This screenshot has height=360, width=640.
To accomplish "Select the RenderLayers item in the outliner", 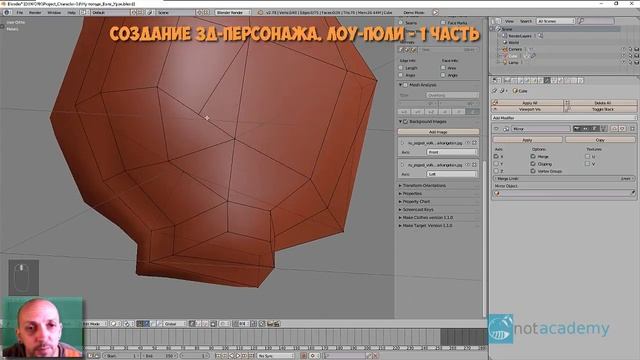I will 520,36.
